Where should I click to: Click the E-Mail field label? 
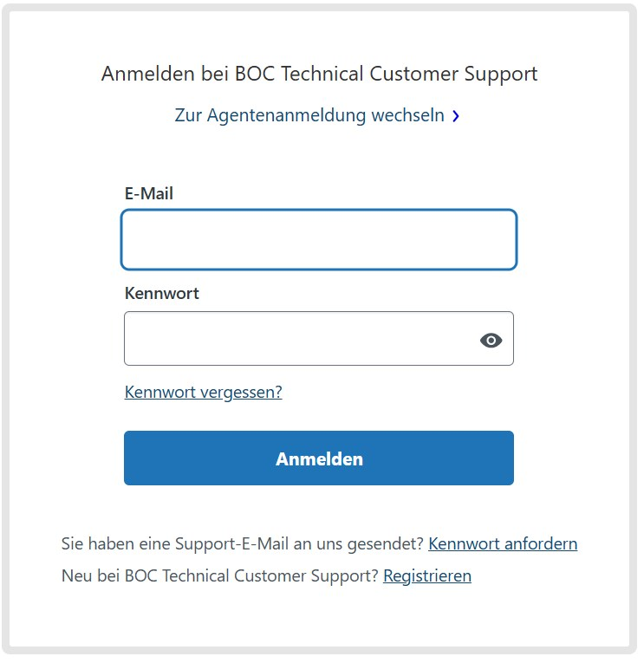pos(149,193)
